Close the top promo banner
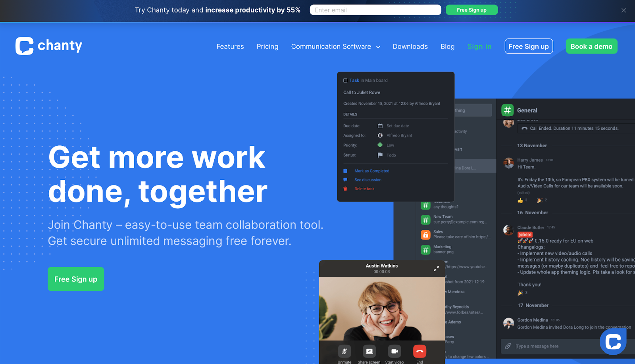This screenshot has height=364, width=635. coord(623,10)
